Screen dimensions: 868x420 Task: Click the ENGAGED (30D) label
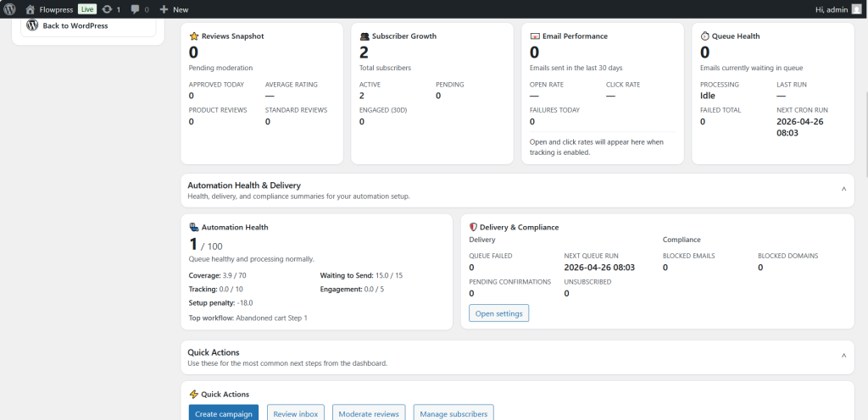(x=383, y=110)
